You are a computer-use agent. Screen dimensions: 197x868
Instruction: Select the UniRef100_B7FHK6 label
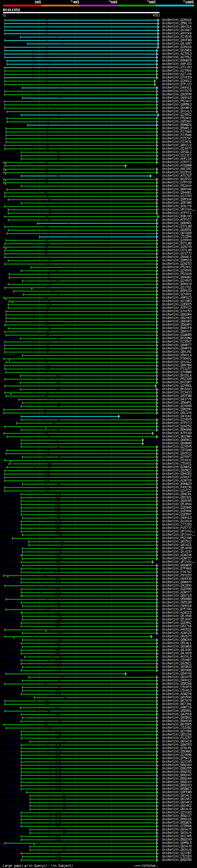click(177, 568)
